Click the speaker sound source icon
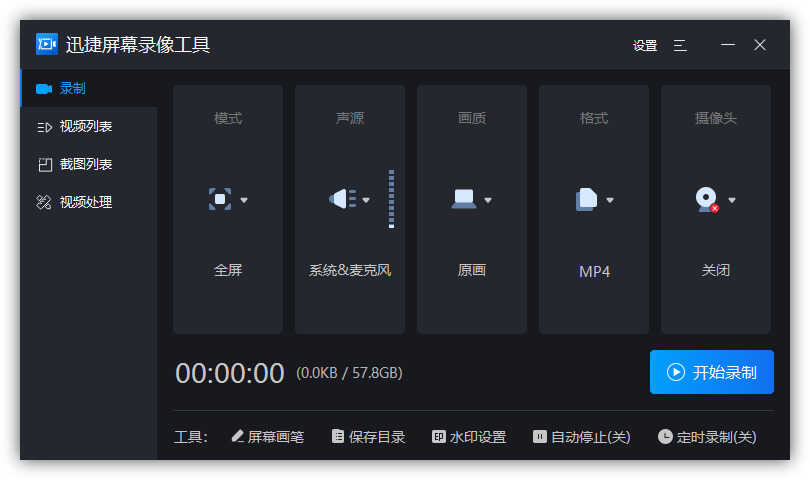 [x=343, y=199]
